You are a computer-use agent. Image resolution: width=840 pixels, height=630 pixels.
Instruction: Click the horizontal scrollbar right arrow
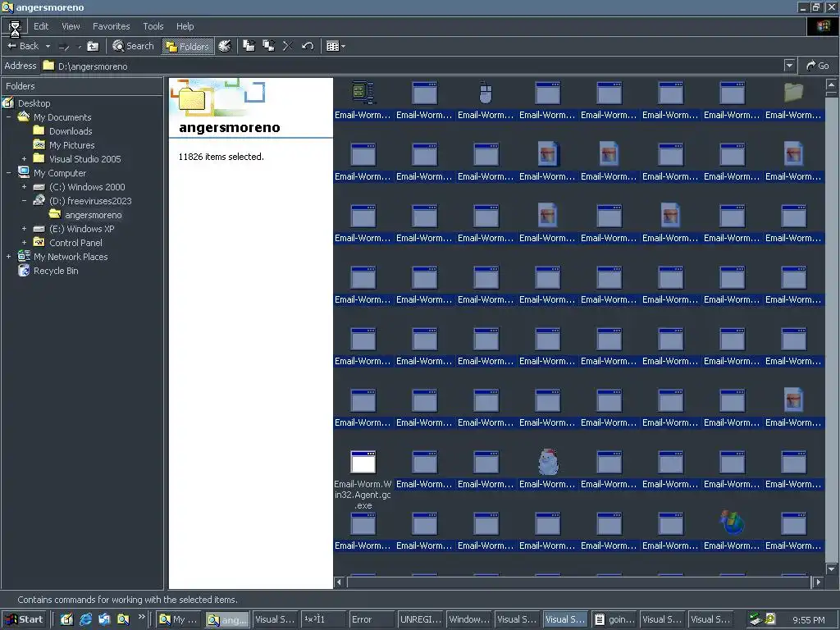pyautogui.click(x=818, y=582)
